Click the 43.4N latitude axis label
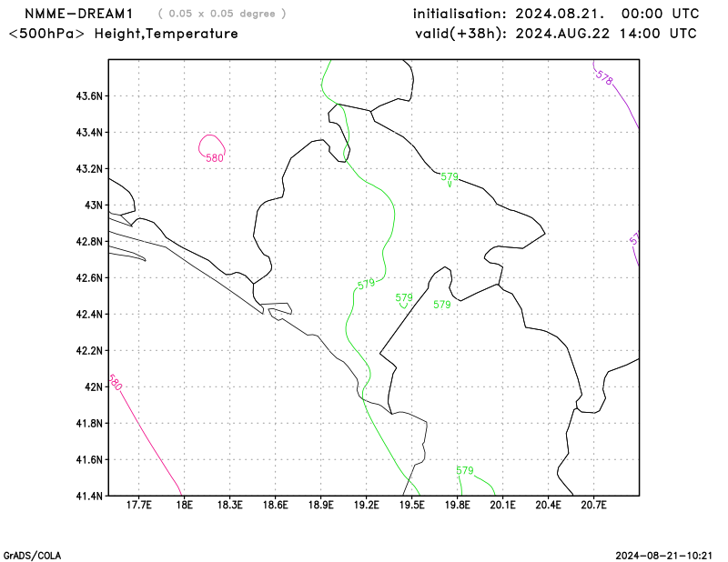Viewport: 728px width, 562px height. (89, 132)
